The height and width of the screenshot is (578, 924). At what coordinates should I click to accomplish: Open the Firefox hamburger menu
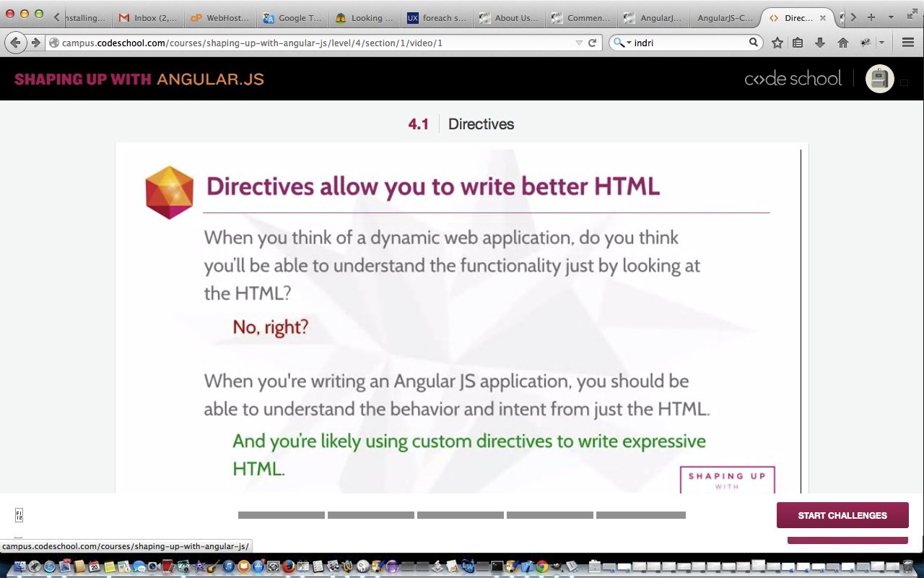point(909,43)
